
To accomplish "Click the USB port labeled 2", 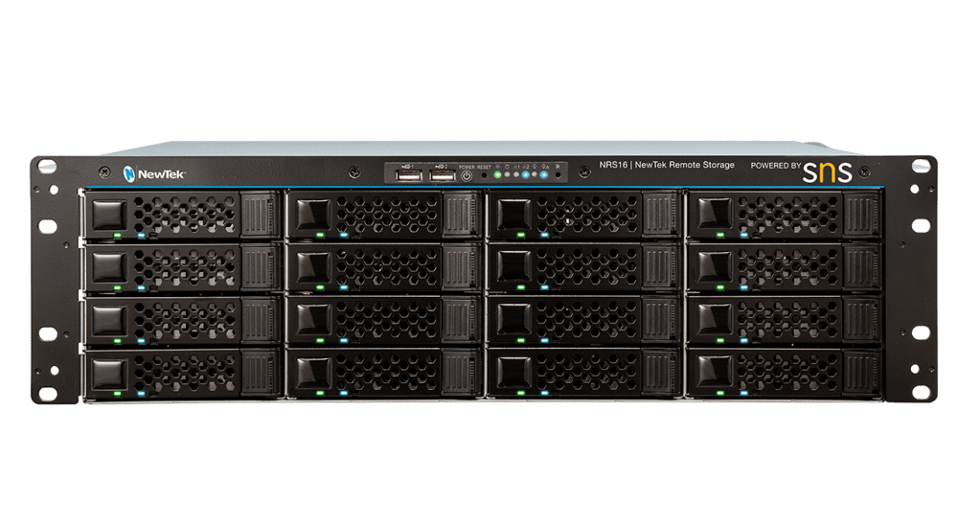I will point(443,176).
